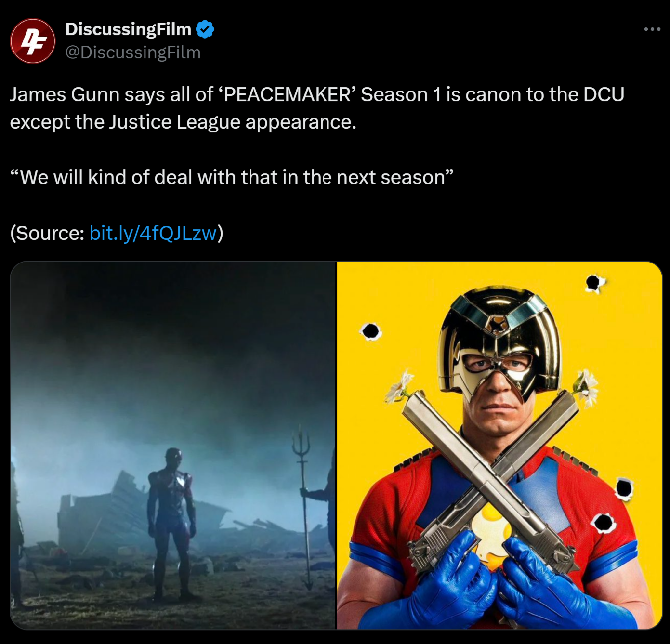The height and width of the screenshot is (644, 670).
Task: Click the white flower beside the left pistol
Action: [x=399, y=386]
